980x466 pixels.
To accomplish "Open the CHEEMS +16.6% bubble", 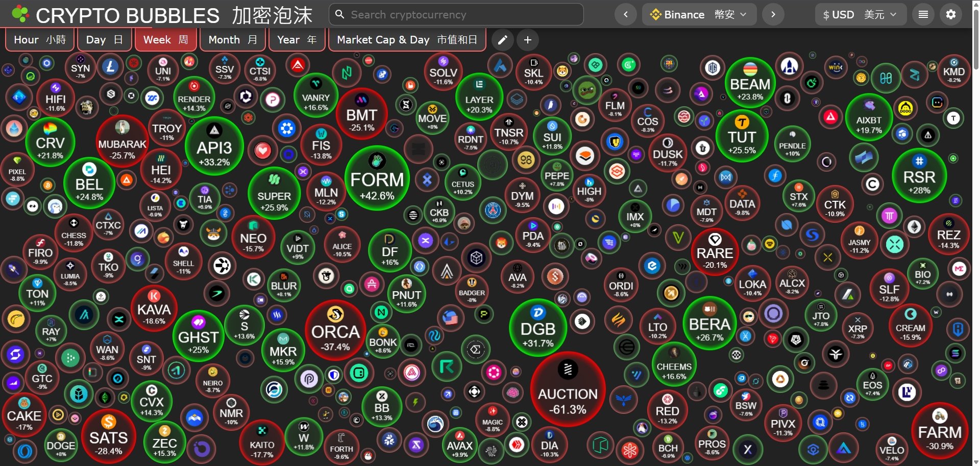I will pos(674,364).
